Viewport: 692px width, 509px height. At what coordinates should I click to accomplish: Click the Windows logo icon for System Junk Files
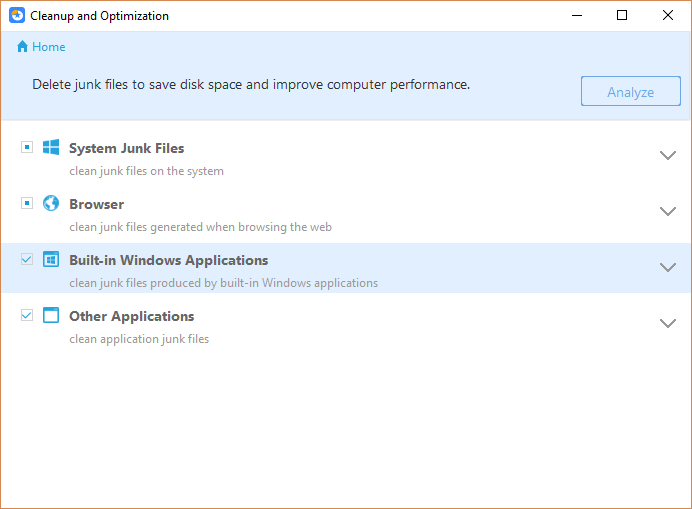pos(51,148)
